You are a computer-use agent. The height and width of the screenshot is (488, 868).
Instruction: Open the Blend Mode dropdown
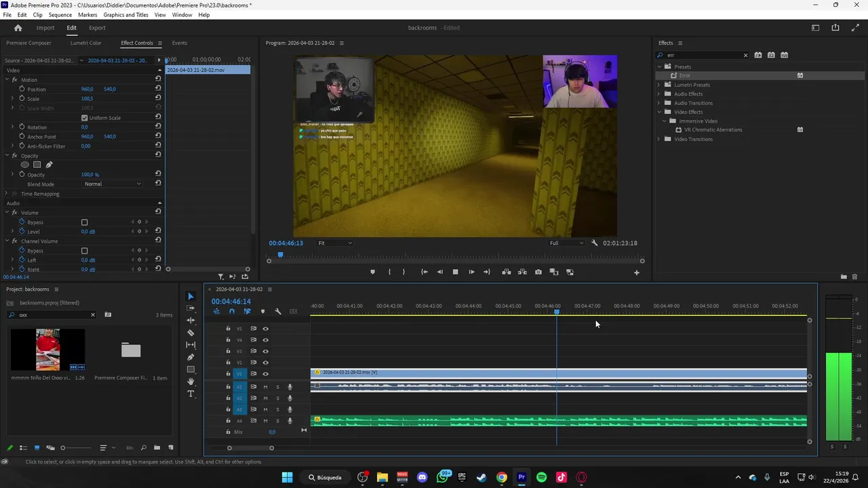pos(113,184)
